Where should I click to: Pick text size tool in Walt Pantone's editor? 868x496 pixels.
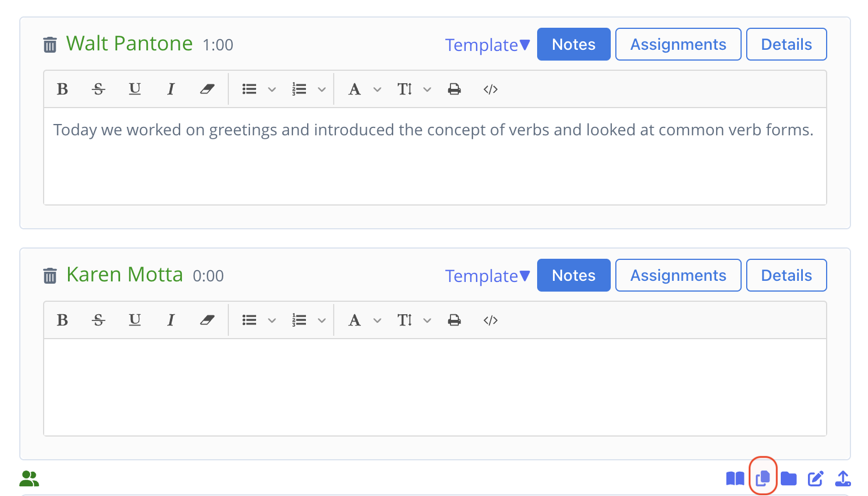(x=405, y=89)
